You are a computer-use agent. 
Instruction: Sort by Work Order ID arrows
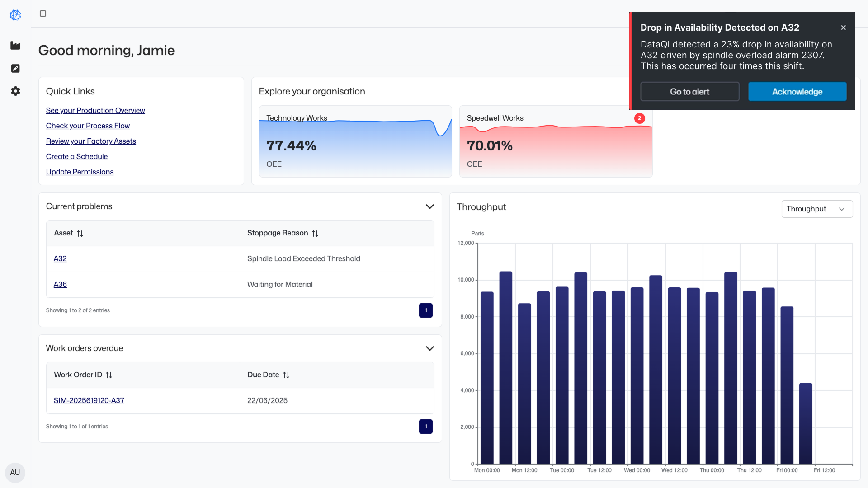109,375
